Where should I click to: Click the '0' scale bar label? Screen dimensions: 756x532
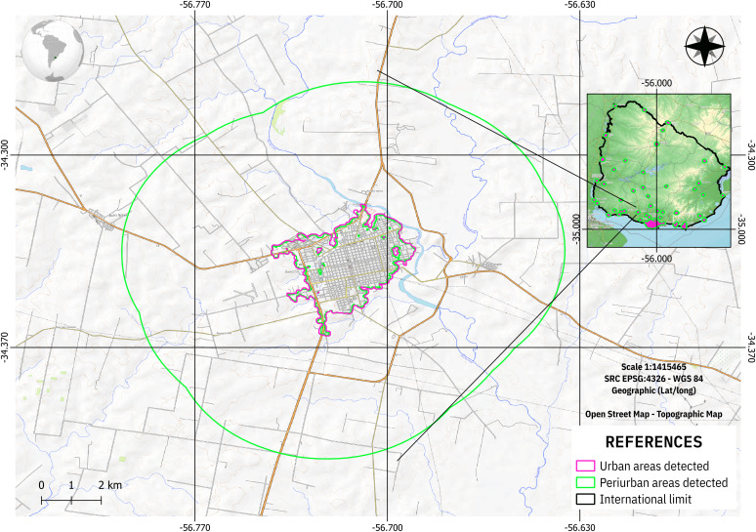[x=41, y=485]
